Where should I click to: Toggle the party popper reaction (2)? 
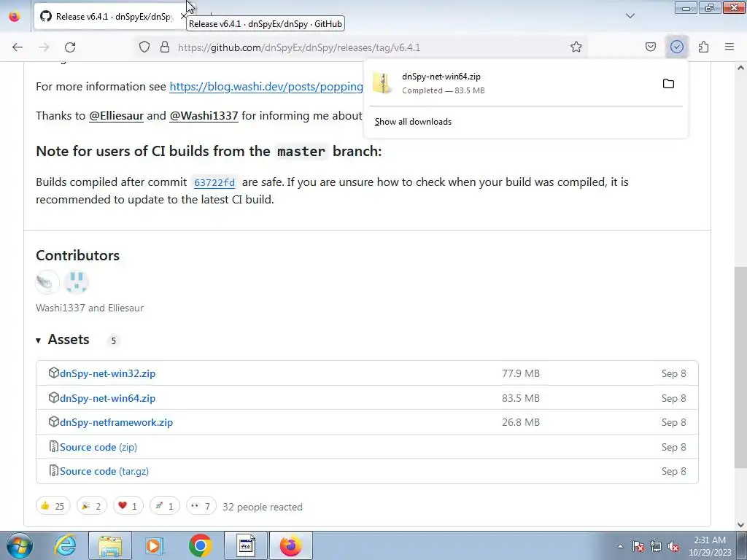tap(91, 506)
